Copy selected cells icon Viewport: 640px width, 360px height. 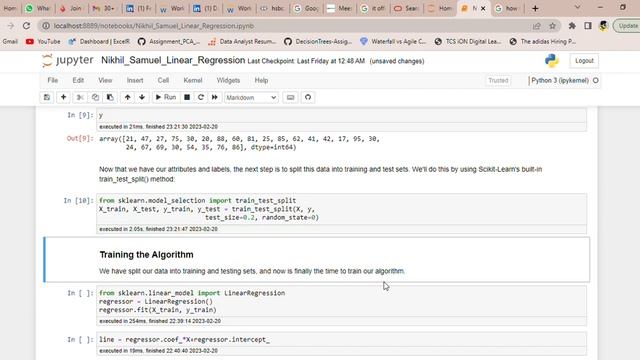click(95, 97)
